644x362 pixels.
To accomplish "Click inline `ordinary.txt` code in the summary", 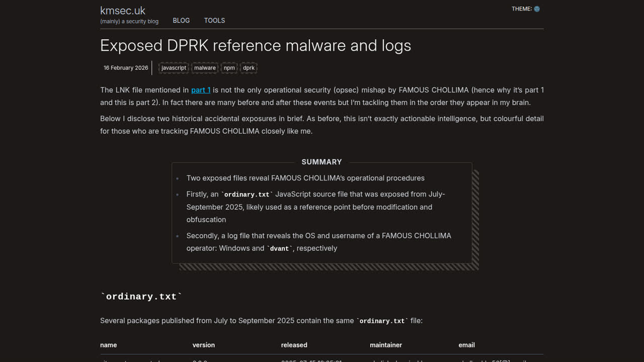I will click(247, 195).
